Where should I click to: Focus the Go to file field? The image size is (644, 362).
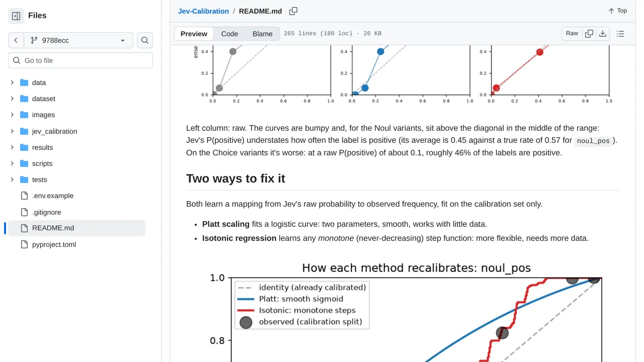80,60
